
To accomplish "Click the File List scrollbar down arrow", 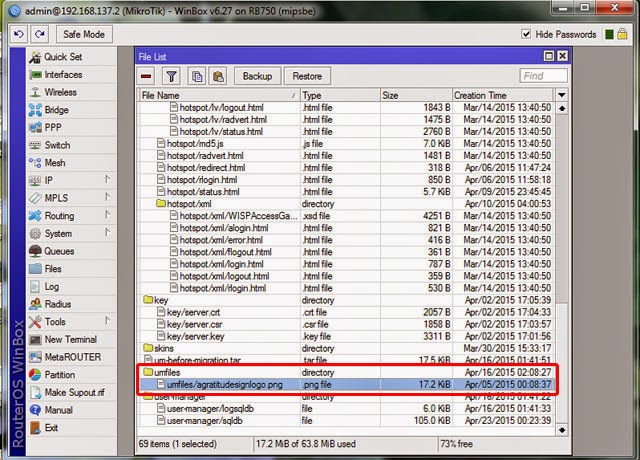I will 562,430.
